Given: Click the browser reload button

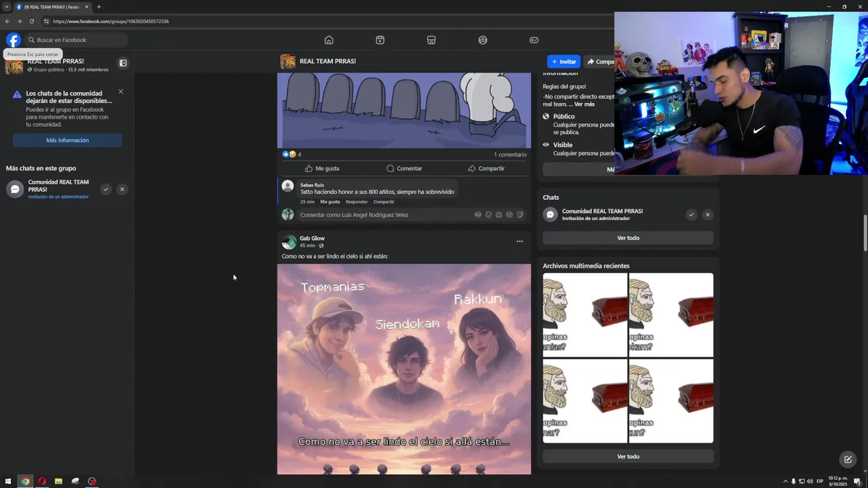Looking at the screenshot, I should [31, 21].
